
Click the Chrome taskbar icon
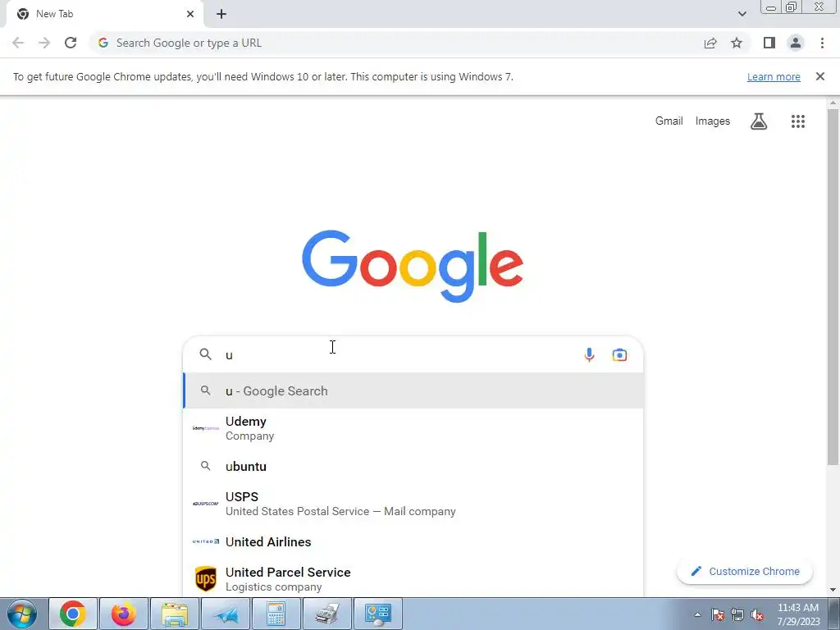coord(73,614)
